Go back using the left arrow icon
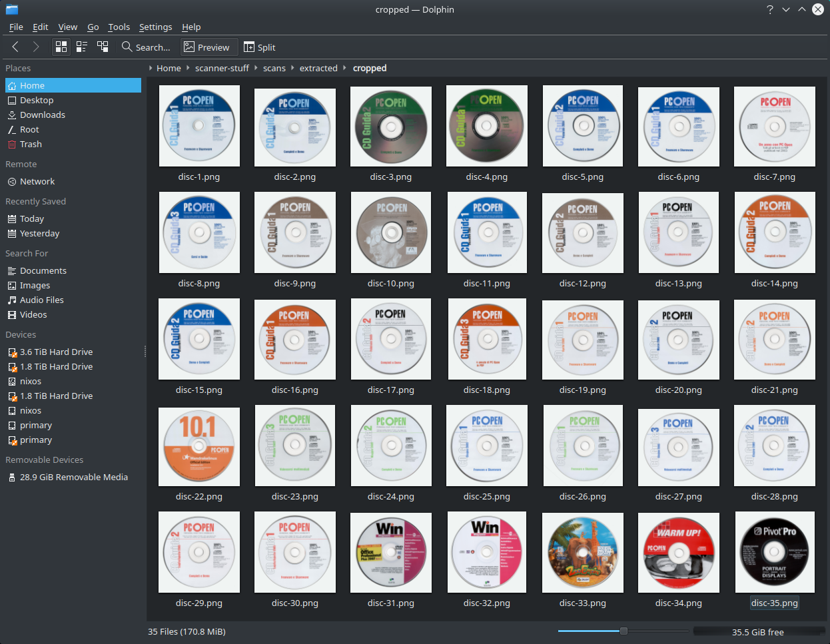Viewport: 830px width, 644px height. (x=15, y=47)
